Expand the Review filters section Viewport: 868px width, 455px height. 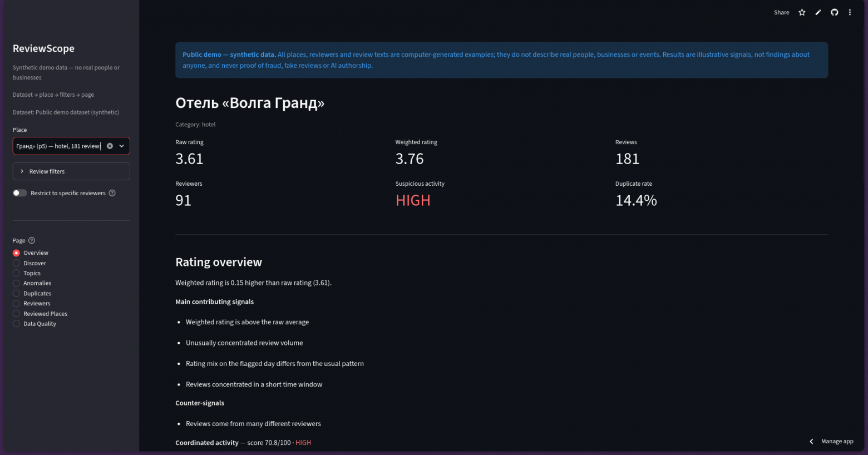point(71,171)
